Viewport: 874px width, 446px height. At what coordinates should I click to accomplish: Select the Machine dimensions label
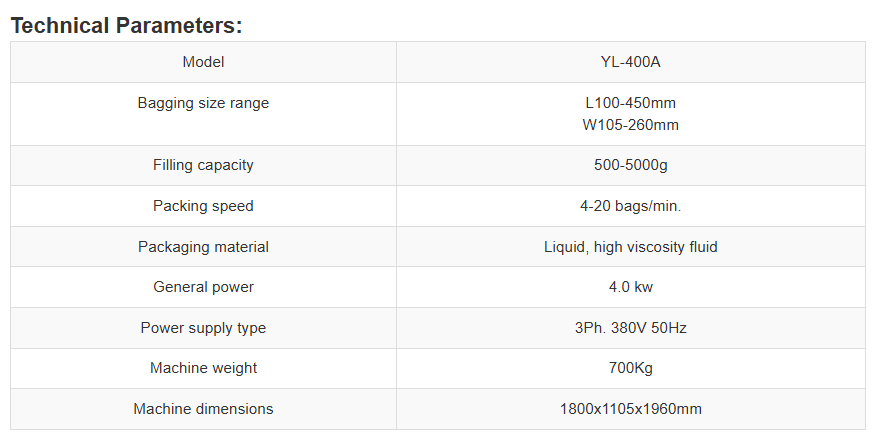203,409
